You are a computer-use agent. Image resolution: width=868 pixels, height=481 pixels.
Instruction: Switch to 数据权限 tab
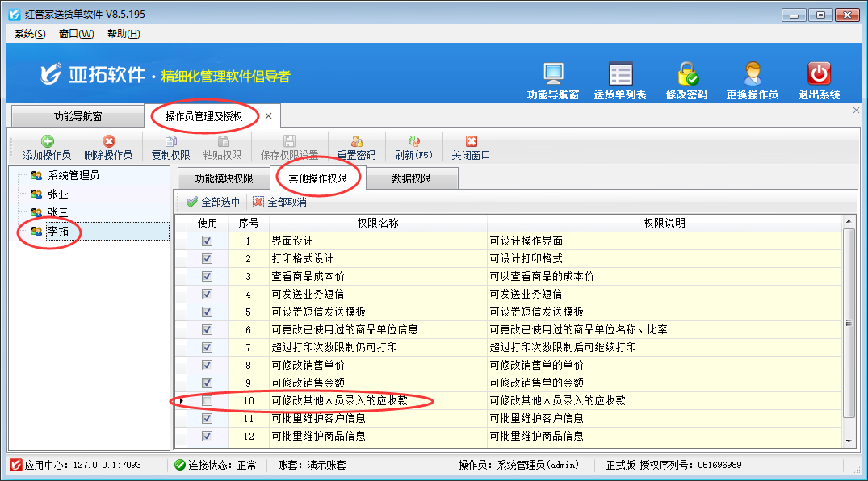click(411, 178)
